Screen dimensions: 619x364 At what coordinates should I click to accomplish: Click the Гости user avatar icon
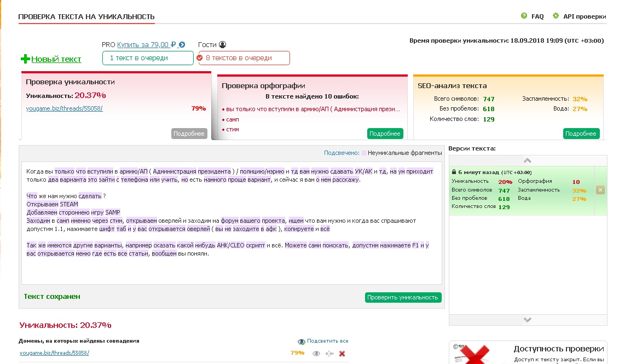[222, 45]
